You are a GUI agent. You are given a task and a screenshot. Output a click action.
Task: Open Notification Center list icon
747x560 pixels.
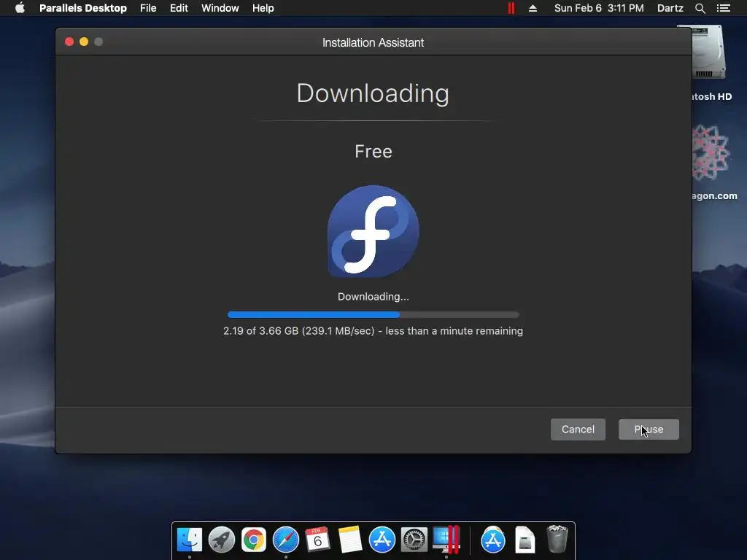(x=724, y=8)
